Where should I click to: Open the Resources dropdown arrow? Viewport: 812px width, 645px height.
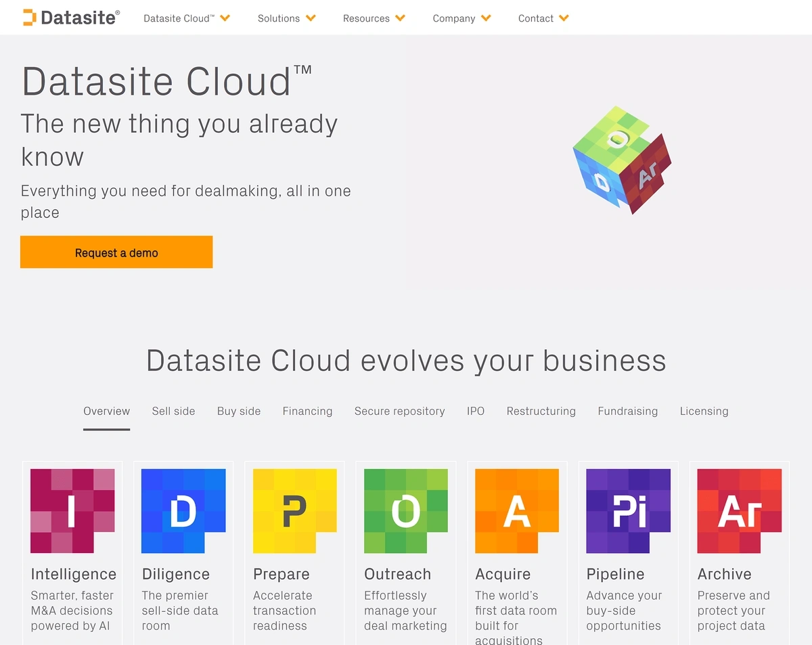point(401,18)
